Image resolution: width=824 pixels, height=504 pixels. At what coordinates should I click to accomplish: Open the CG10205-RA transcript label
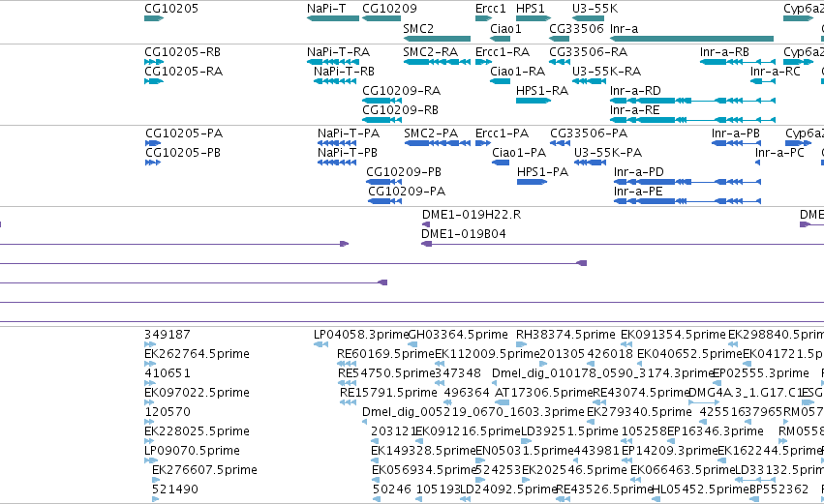(183, 72)
